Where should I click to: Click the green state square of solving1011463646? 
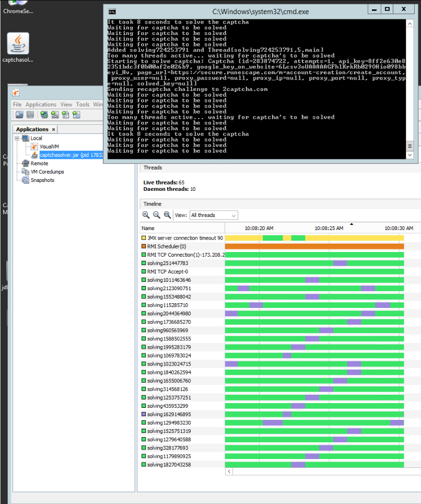144,280
